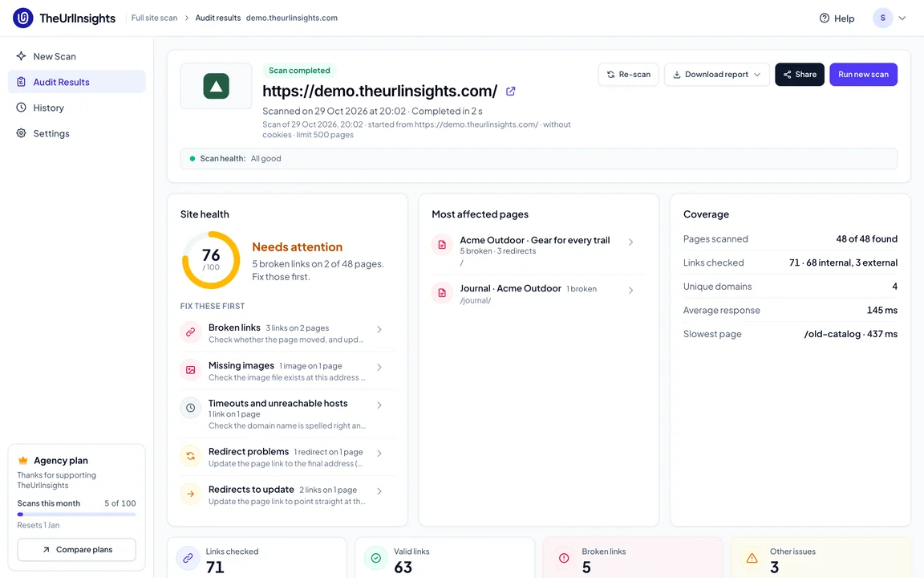Click the Pages scanned 48 of 48 found value
The width and height of the screenshot is (924, 578).
click(x=867, y=239)
